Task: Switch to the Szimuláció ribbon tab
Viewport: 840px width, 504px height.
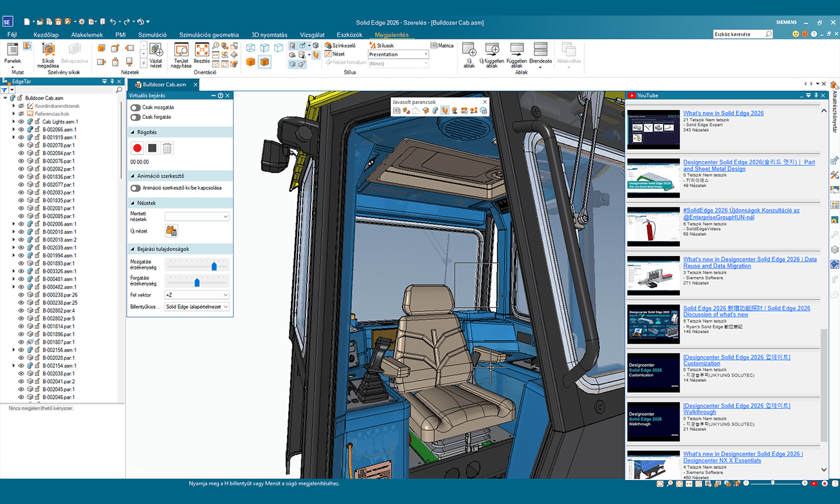Action: coord(152,35)
